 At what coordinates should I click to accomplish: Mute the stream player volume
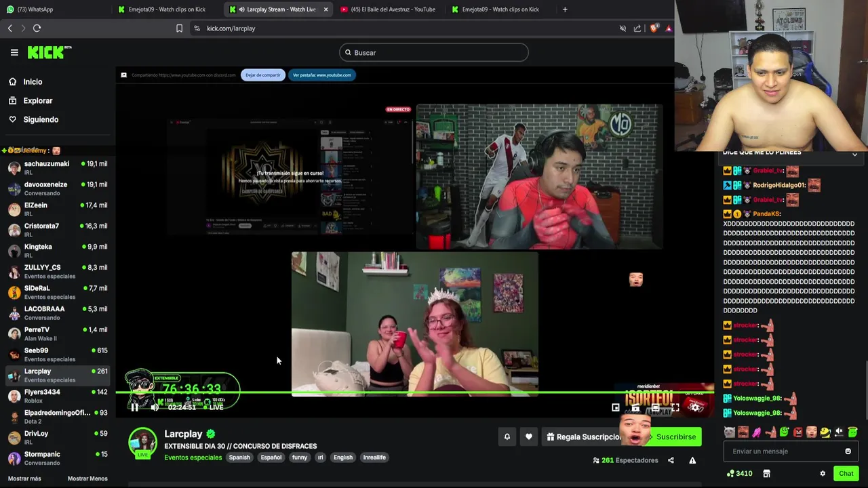155,407
